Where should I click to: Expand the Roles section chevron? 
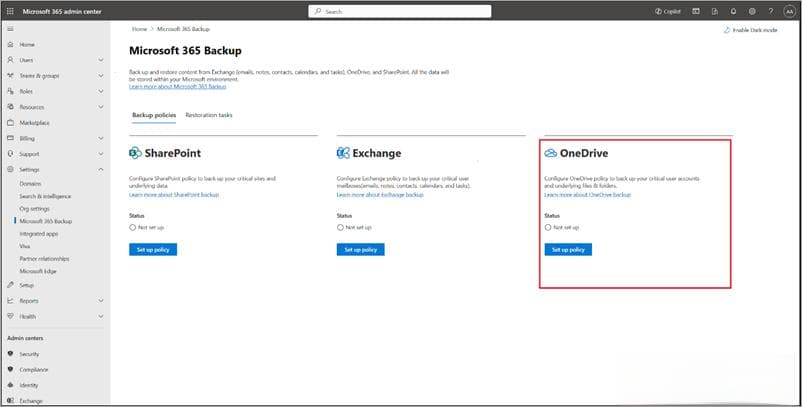click(101, 91)
